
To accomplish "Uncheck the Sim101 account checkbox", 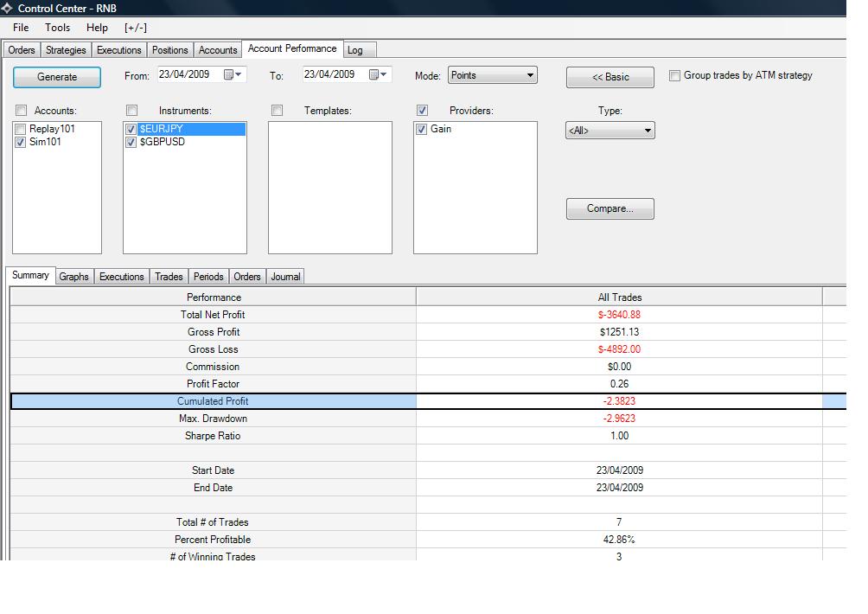I will point(21,143).
